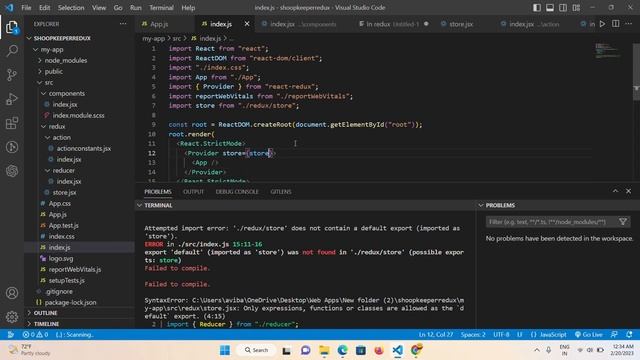Open the Selection menu

71,8
